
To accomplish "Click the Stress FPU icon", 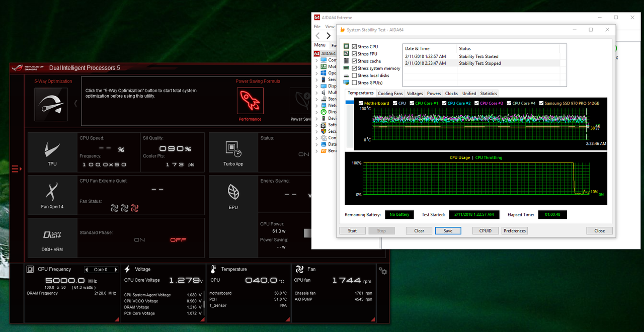I will pos(347,53).
